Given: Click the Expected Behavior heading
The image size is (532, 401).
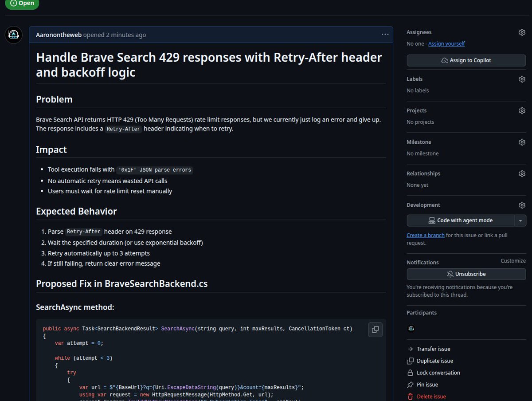Looking at the screenshot, I should (x=76, y=211).
